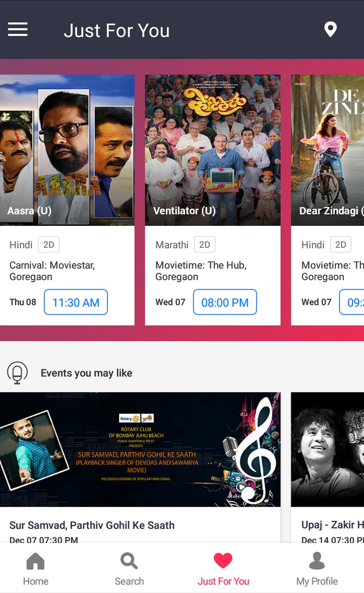The height and width of the screenshot is (593, 364).
Task: Tap the Movietime: The Hub, Goregaon venue
Action: coord(201,271)
